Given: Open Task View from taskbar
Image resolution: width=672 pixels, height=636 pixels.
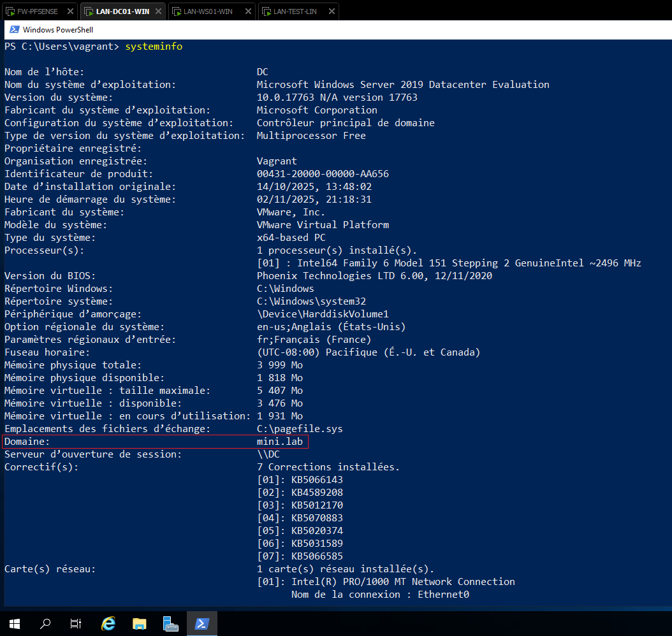Looking at the screenshot, I should pos(76,624).
